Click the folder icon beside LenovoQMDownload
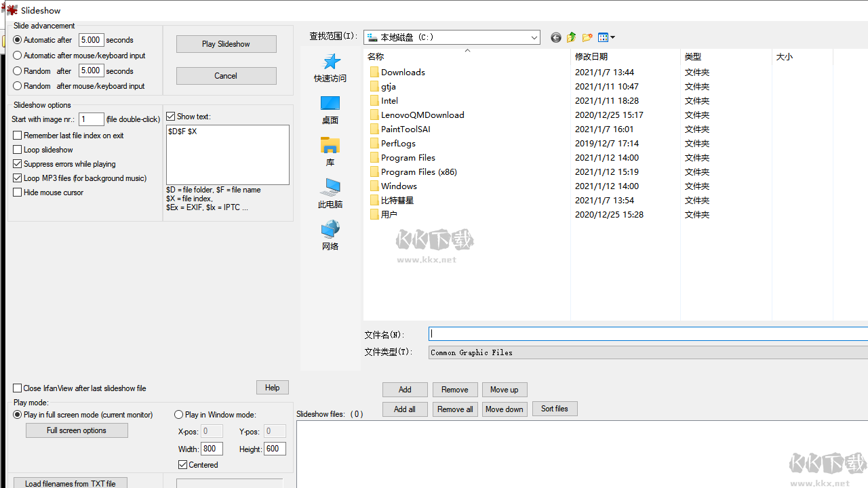Viewport: 868px width, 488px height. (374, 115)
